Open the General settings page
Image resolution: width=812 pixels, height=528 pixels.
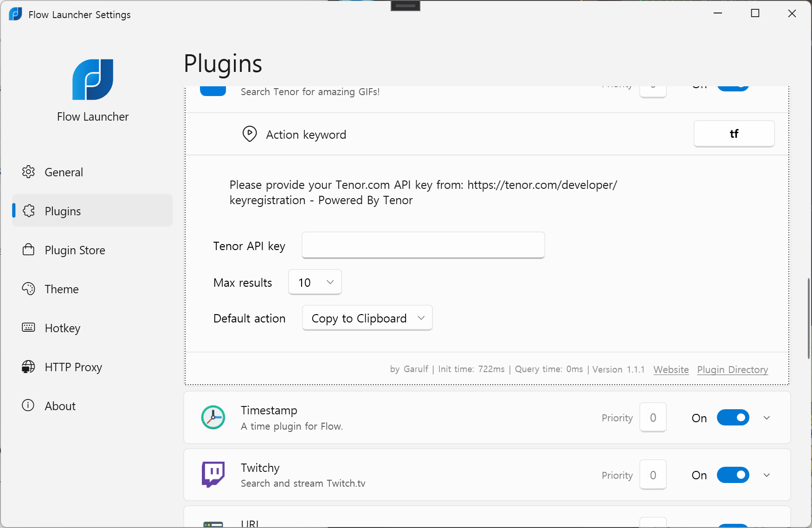[x=92, y=172]
